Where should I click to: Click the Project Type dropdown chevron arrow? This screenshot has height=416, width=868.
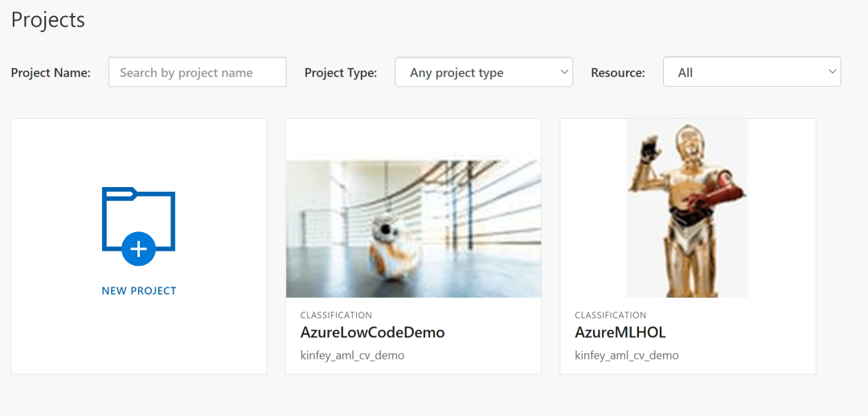point(563,72)
